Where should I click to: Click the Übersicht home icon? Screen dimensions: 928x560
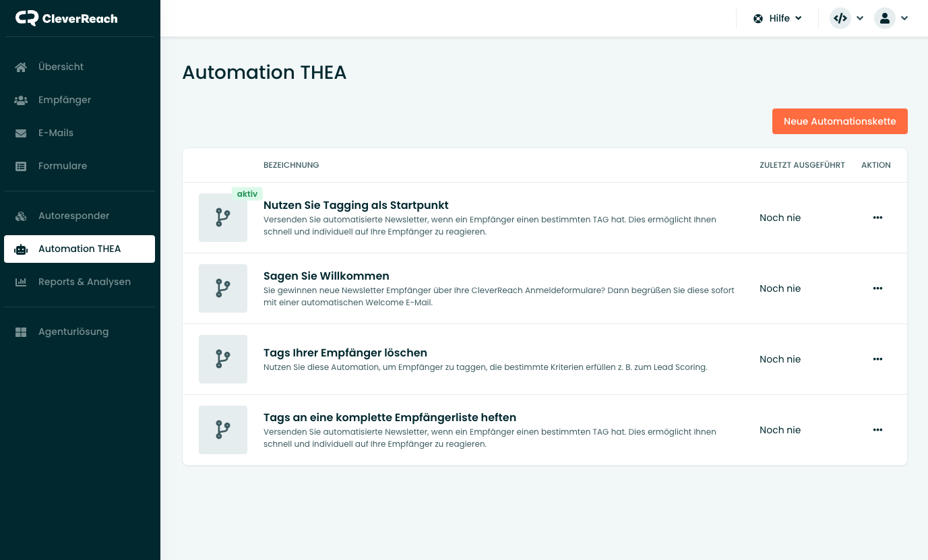[x=21, y=67]
